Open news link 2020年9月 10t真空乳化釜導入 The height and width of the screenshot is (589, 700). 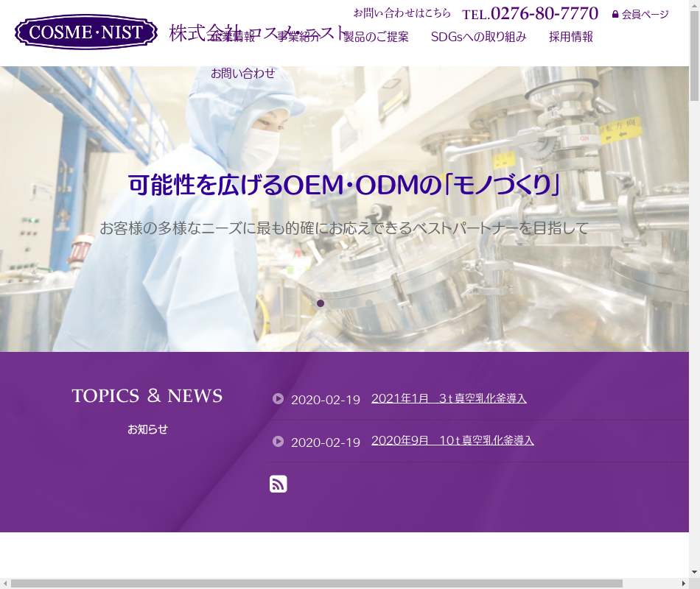452,440
